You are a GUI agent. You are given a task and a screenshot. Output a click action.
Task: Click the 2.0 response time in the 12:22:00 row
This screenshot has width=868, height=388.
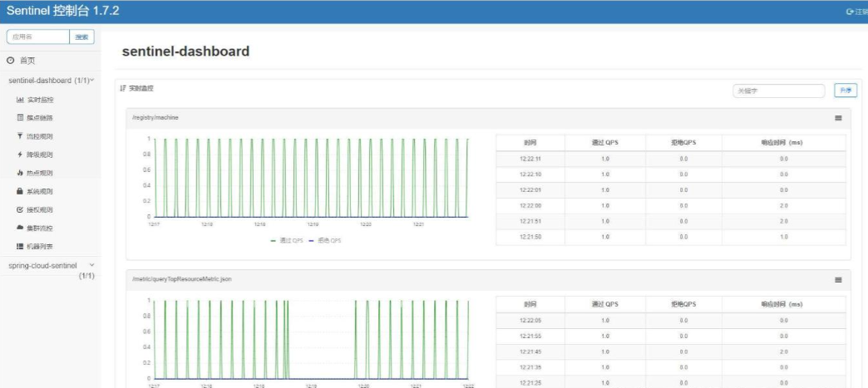coord(784,206)
